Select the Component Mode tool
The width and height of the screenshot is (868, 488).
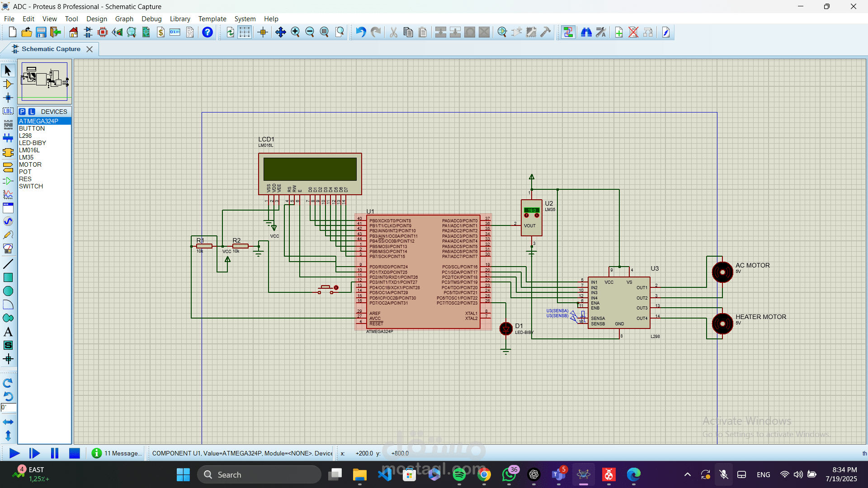click(8, 84)
